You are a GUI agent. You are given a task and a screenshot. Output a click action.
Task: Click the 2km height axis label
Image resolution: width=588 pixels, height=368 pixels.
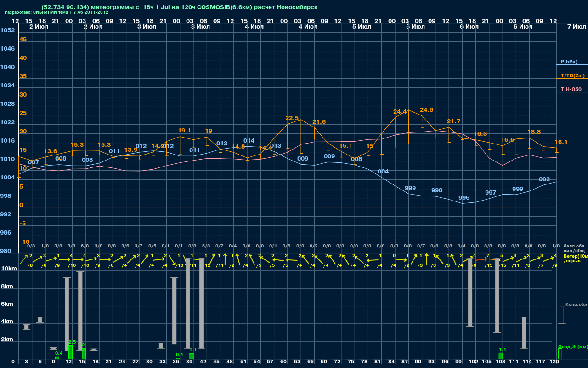(x=7, y=340)
